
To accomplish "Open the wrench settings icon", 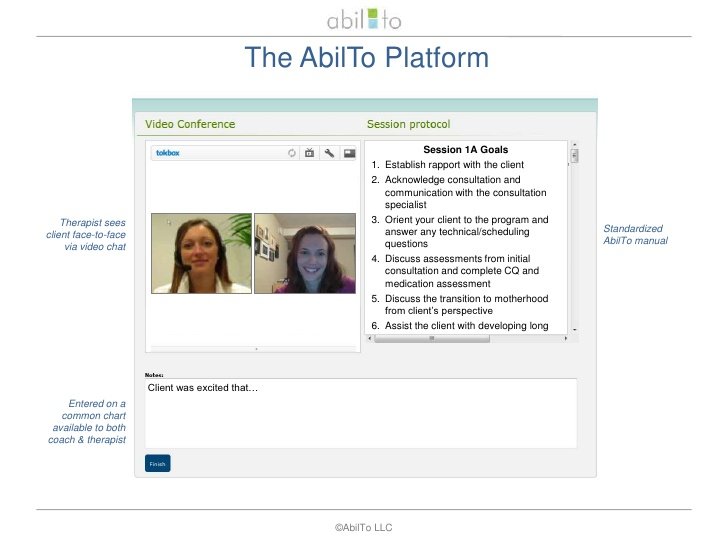I will click(329, 153).
